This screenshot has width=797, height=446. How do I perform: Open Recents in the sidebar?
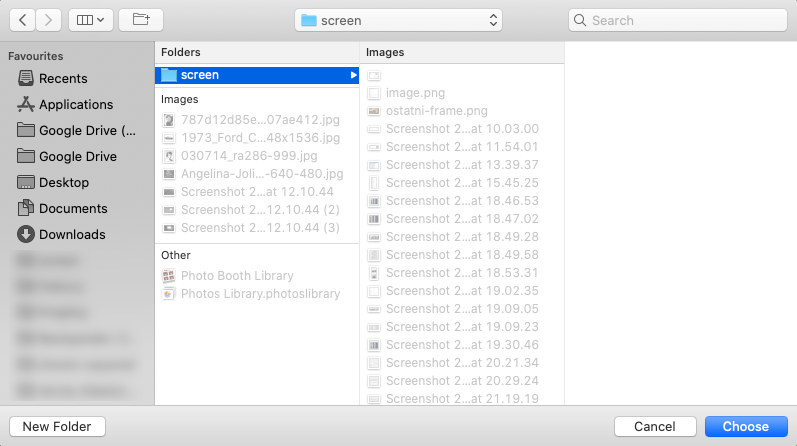62,79
